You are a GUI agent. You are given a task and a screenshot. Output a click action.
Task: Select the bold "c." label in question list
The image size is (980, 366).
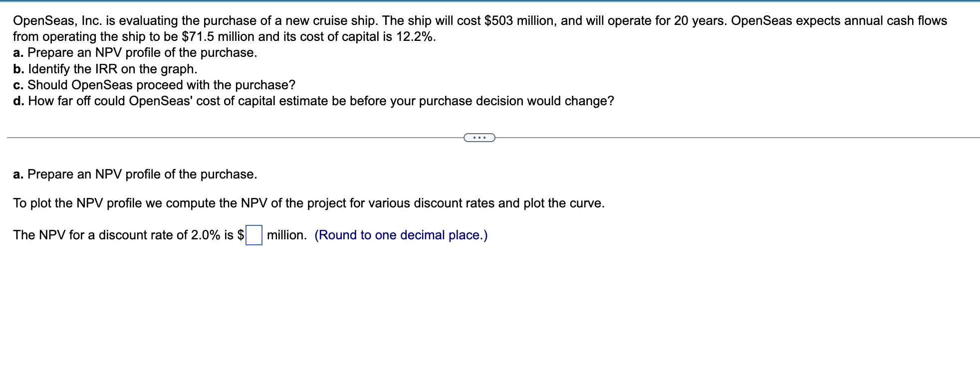[18, 85]
